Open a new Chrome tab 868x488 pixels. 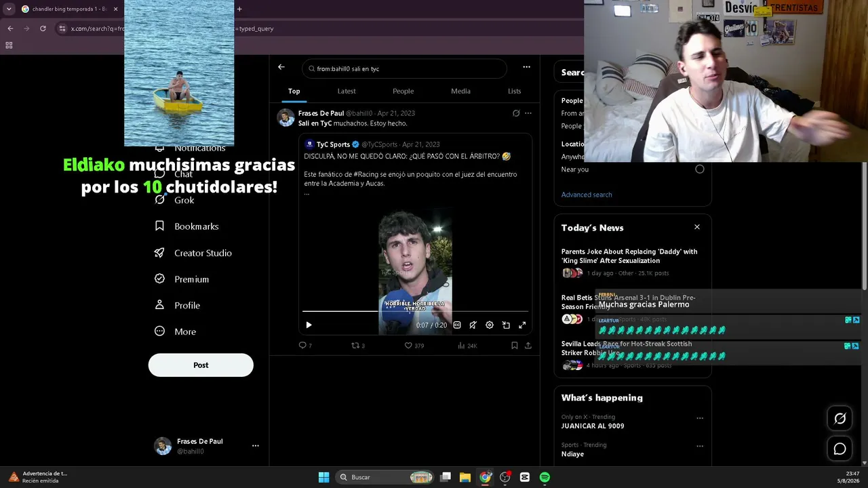239,9
